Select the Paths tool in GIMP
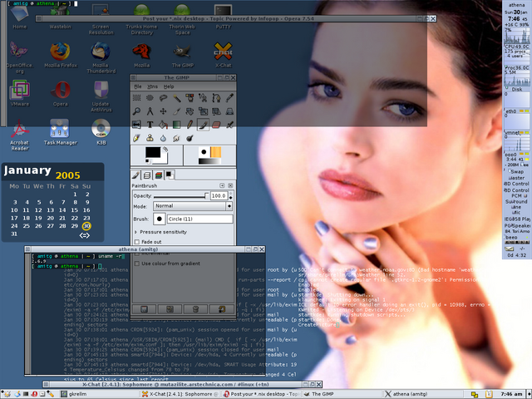 [x=216, y=98]
